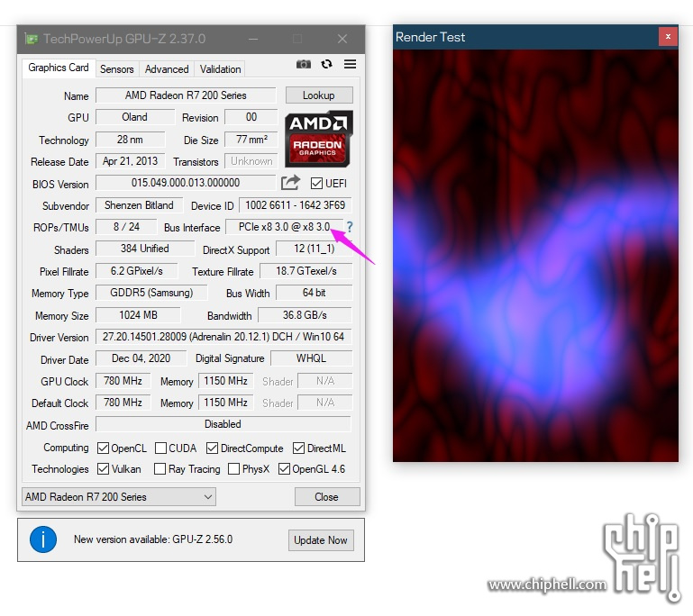This screenshot has height=616, width=693.
Task: Click the Pixel Fillrate value 6.2 GPixel/s
Action: (x=137, y=271)
